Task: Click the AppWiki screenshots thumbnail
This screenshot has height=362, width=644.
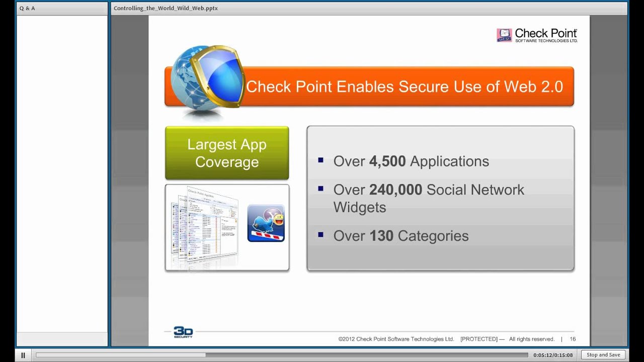Action: pos(205,227)
